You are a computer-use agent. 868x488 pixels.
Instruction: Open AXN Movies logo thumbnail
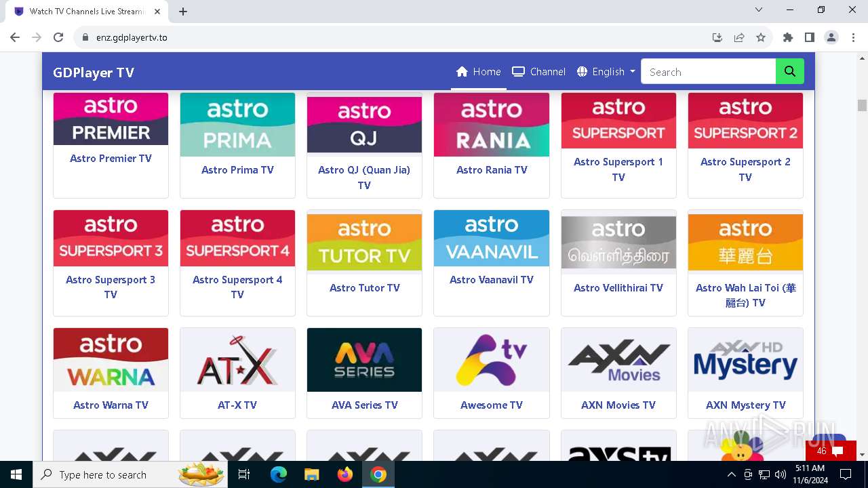[618, 360]
